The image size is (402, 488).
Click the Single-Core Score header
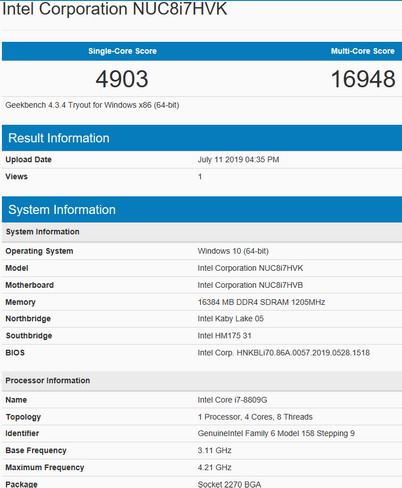(122, 51)
